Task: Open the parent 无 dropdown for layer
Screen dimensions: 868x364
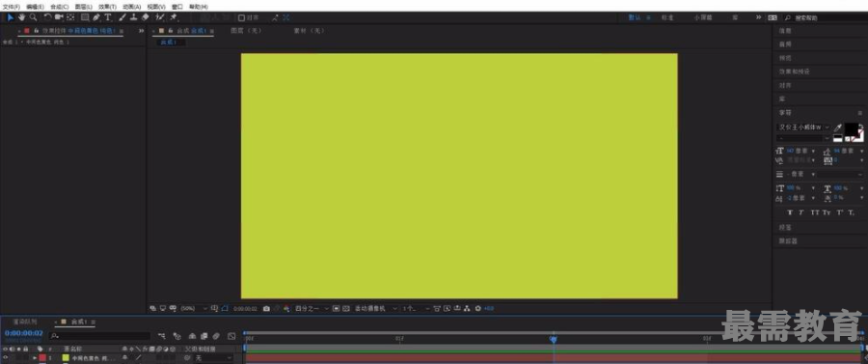Action: click(213, 358)
